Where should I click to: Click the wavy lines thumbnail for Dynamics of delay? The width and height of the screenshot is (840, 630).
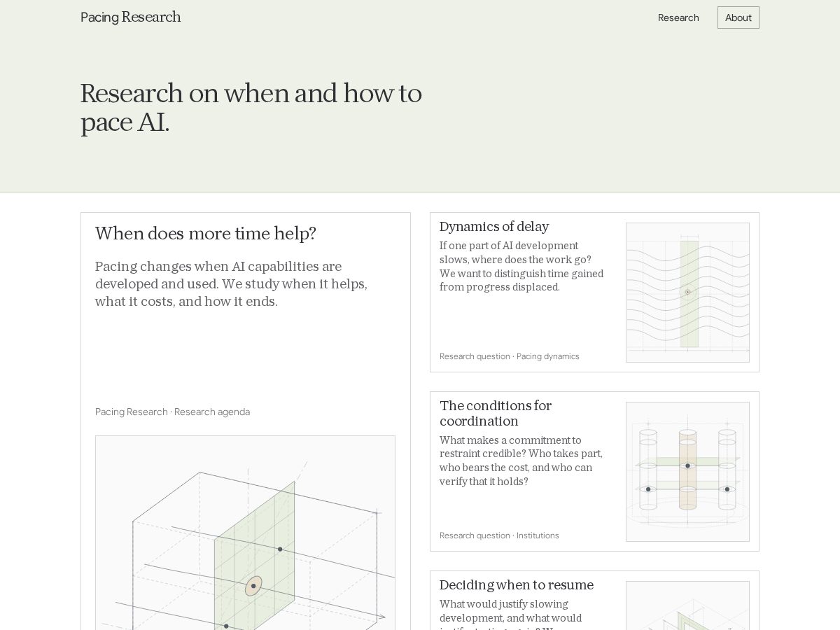(x=687, y=293)
